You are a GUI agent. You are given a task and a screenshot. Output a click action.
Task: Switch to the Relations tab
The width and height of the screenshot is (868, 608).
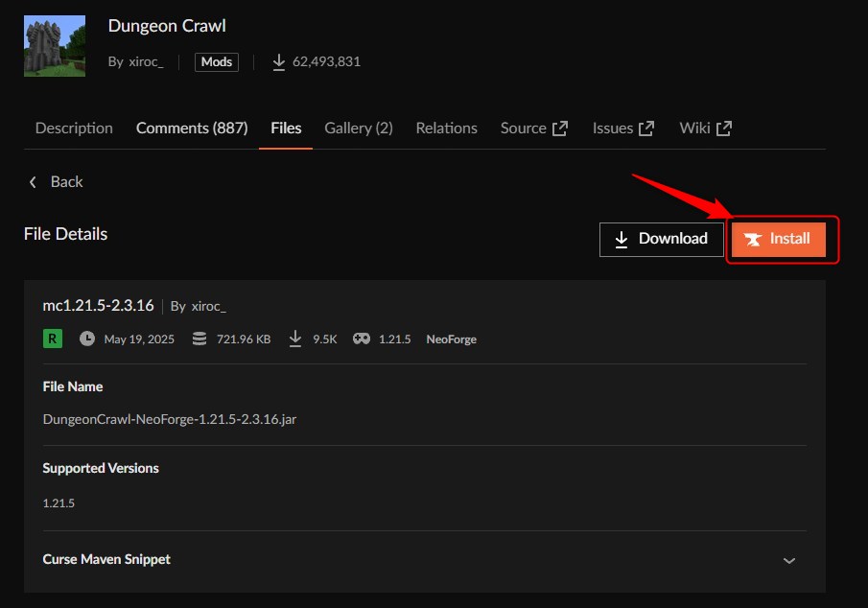(446, 128)
